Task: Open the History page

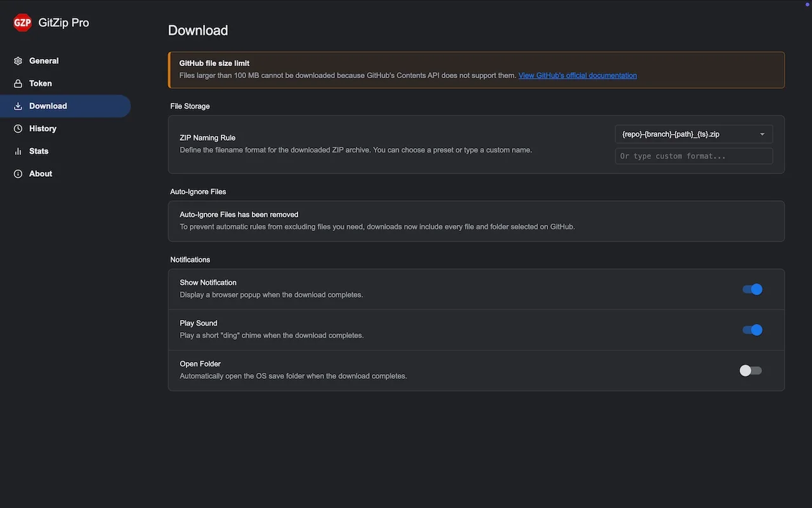Action: coord(65,129)
